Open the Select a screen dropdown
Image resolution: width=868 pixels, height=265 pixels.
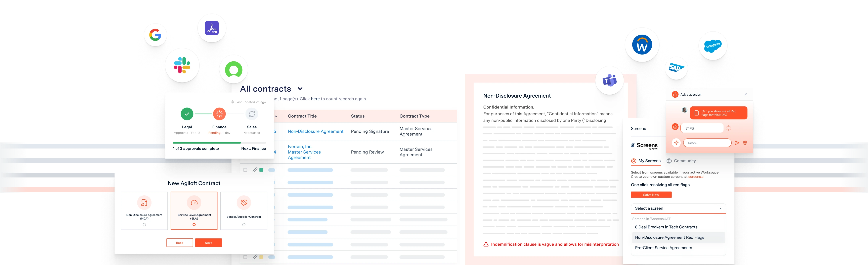(678, 208)
